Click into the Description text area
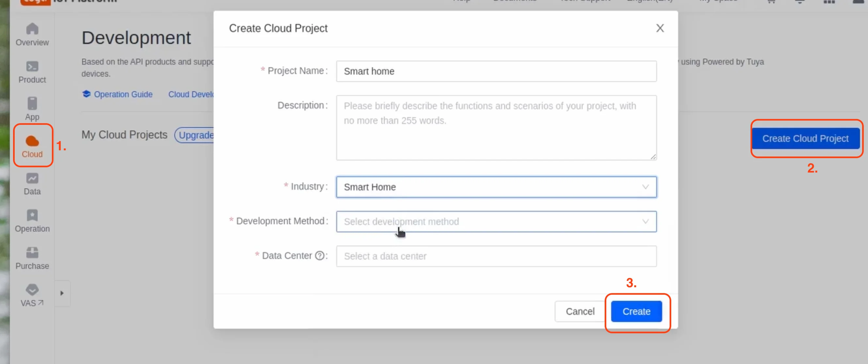 click(x=496, y=128)
